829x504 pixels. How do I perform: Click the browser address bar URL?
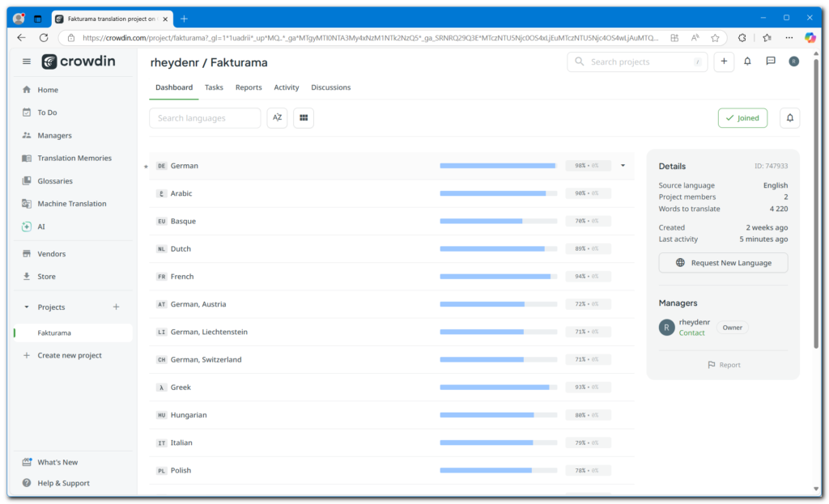[370, 38]
